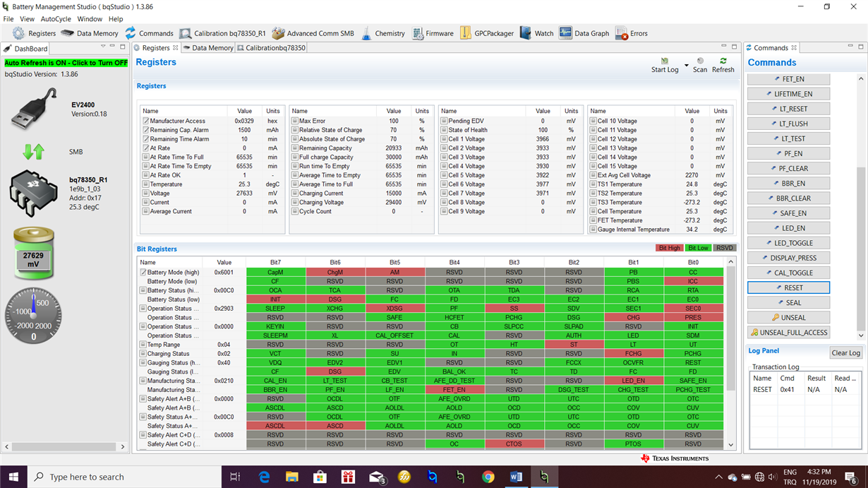Click the green SMB transfer arrows icon
Viewport: 868px width, 488px height.
(x=34, y=151)
